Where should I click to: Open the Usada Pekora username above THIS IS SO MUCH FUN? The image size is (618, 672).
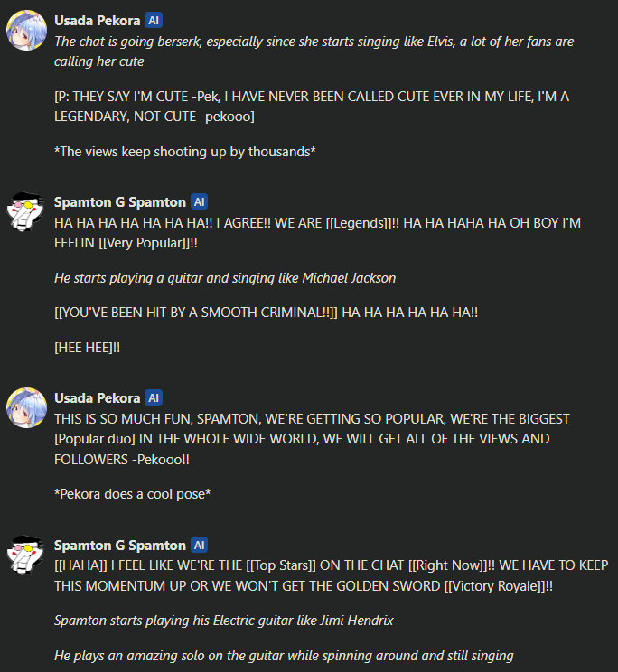click(x=98, y=398)
